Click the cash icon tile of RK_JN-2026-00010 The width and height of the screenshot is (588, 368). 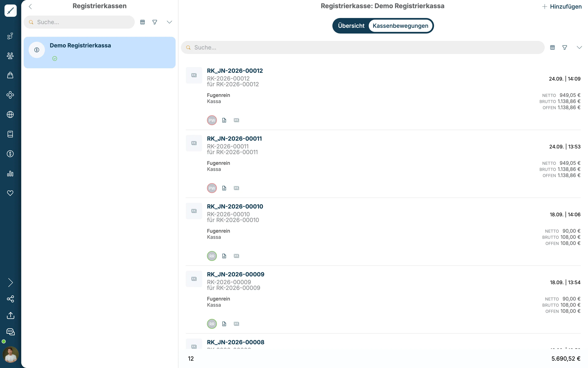click(x=194, y=211)
